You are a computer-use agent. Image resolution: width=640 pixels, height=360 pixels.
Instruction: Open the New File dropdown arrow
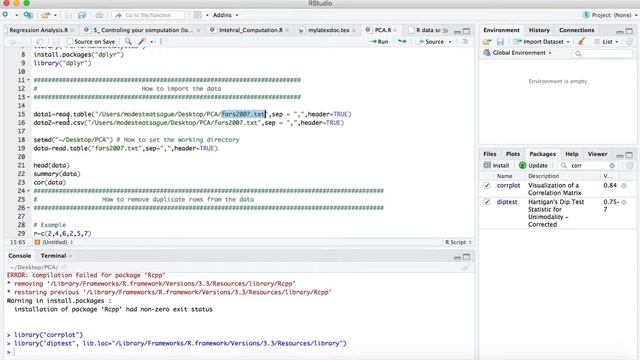click(17, 15)
